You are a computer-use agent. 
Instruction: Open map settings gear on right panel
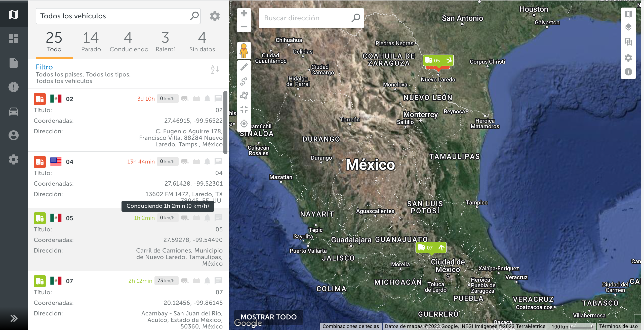[628, 58]
